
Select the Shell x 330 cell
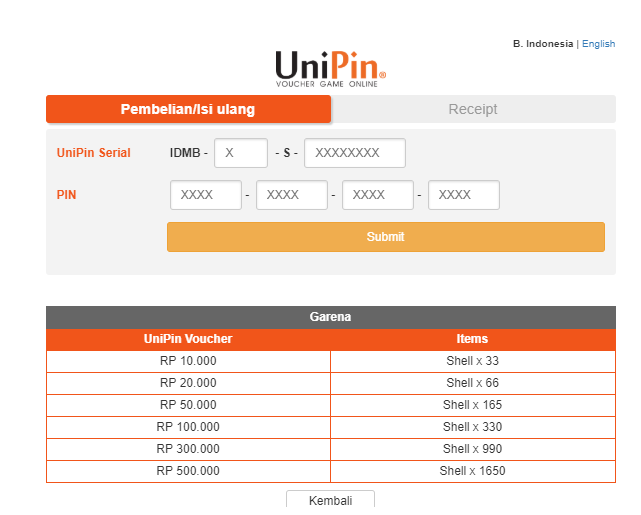click(x=473, y=427)
